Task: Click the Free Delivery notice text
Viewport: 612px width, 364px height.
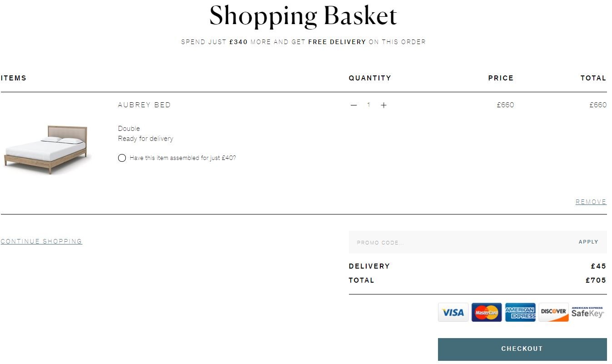Action: 304,42
